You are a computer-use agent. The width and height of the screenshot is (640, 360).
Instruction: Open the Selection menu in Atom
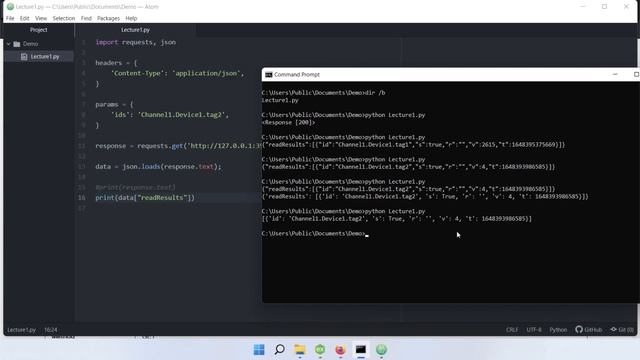click(64, 18)
